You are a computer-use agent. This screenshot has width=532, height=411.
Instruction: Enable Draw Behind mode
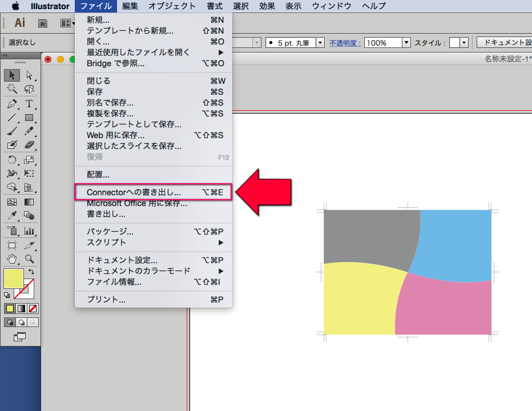(21, 322)
